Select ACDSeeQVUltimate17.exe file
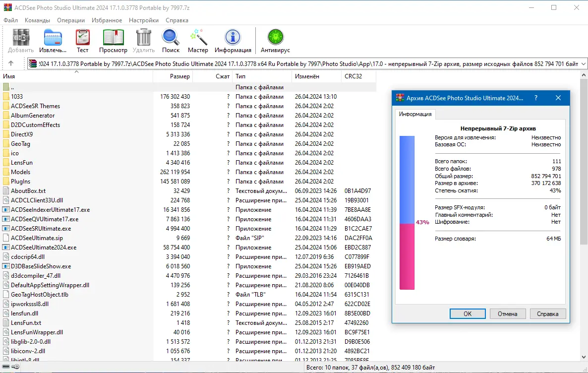Screen dimensions: 588x373 (x=45, y=219)
